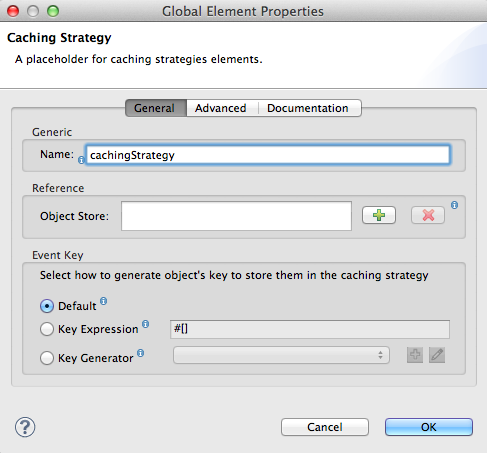This screenshot has height=453, width=487.
Task: Add Key Generator with gray plus icon
Action: [415, 355]
